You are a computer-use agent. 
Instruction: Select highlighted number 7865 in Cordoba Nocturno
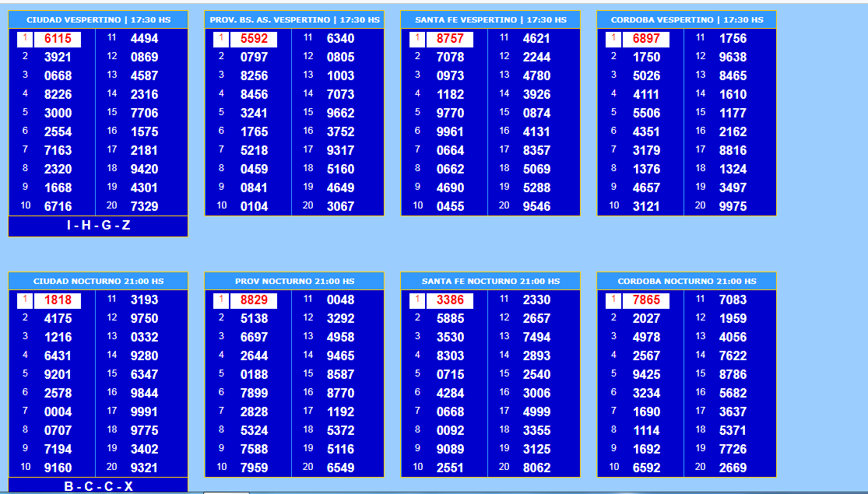(646, 300)
